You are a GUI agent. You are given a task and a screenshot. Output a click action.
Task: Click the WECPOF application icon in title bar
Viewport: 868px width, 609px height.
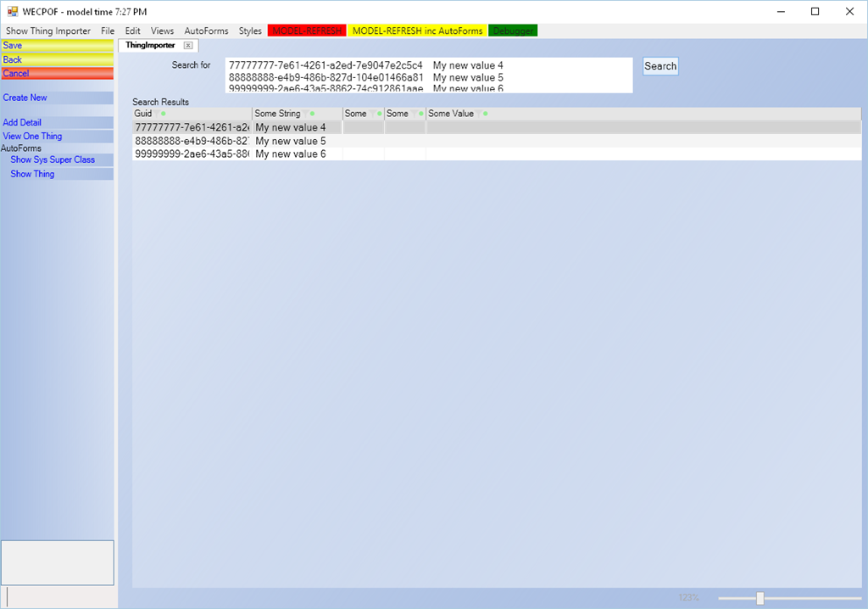click(12, 12)
